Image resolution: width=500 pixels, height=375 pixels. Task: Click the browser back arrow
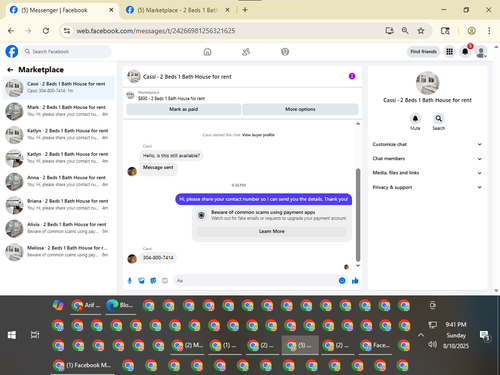tap(11, 31)
